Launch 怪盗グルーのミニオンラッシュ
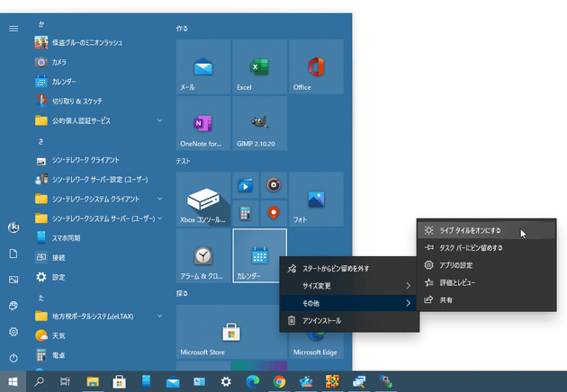The width and height of the screenshot is (567, 392). [x=98, y=42]
